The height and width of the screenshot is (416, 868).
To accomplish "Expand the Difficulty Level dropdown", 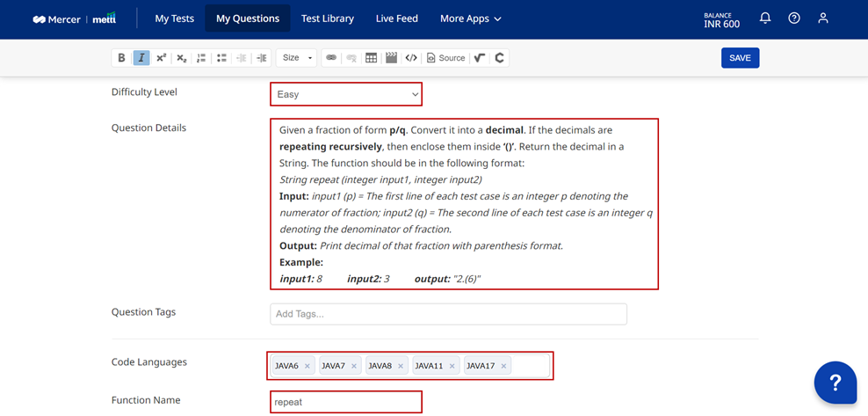I will click(x=346, y=94).
